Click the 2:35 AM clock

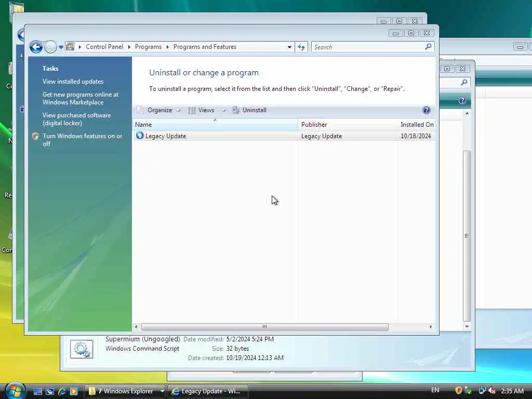tap(512, 391)
